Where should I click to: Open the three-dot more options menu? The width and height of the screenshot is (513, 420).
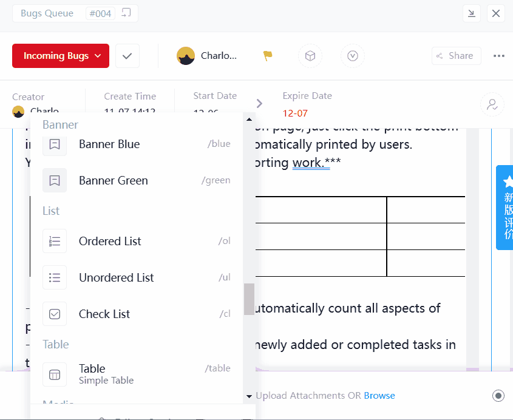pyautogui.click(x=499, y=56)
